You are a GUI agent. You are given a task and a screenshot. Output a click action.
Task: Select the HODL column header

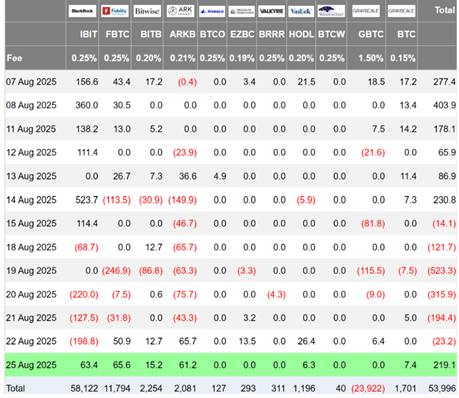(301, 34)
